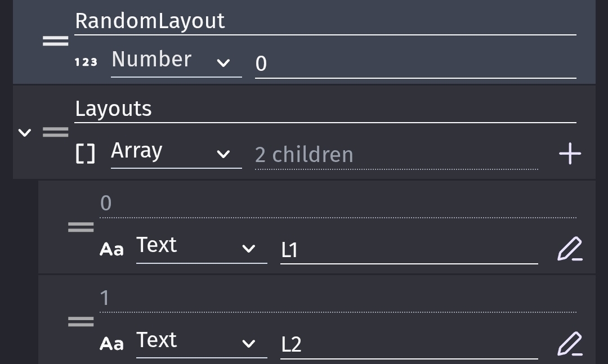Click the L1 text value field
The width and height of the screenshot is (608, 364).
[409, 250]
